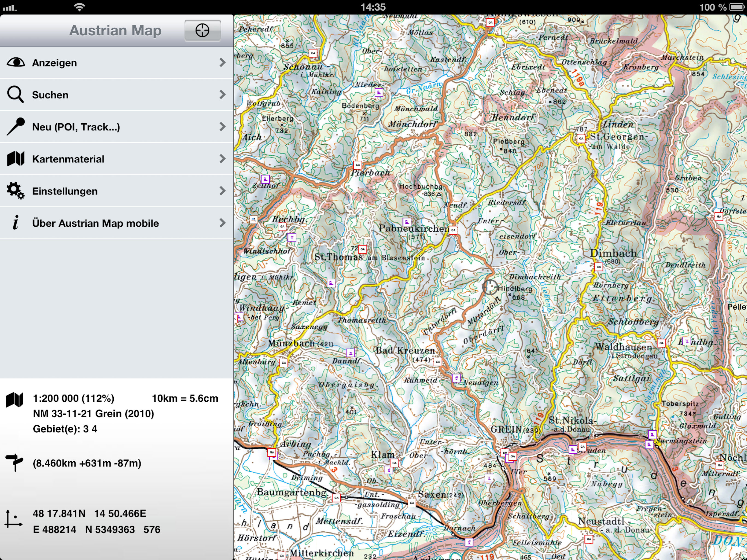
Task: Tap the crosshair locate button in header
Action: [x=202, y=30]
